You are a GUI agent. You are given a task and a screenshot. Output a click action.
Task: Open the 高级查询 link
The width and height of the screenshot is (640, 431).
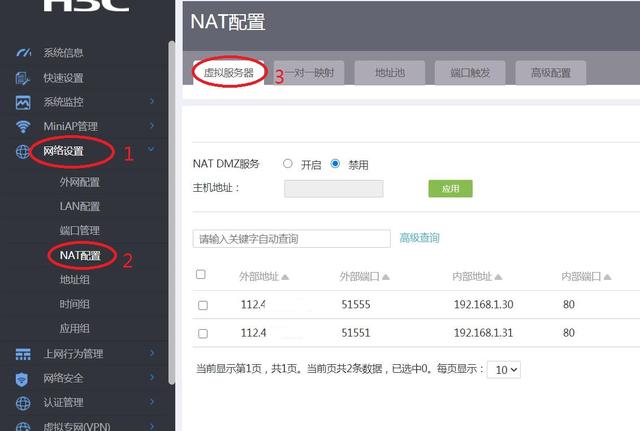click(420, 238)
